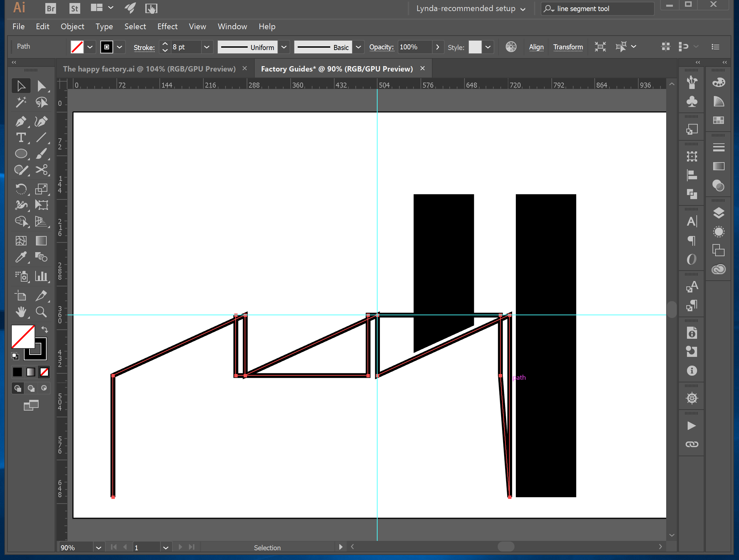This screenshot has width=739, height=560.
Task: Open the Uniform variable width profile dropdown
Action: pos(284,47)
